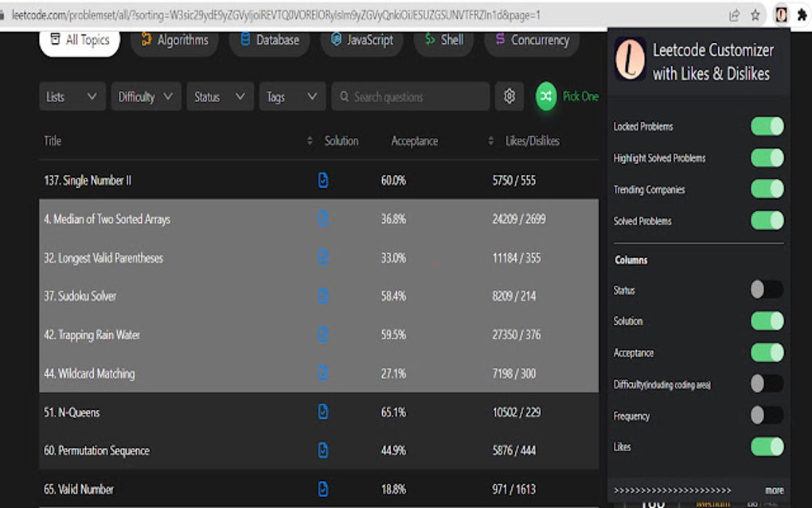Bookmark this page with the star icon

(x=755, y=15)
